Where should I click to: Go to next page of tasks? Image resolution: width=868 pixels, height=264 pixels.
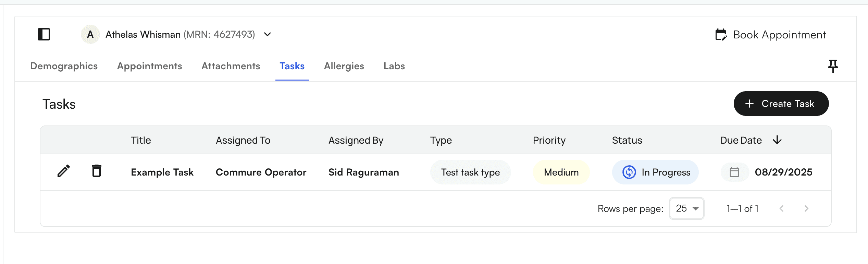click(806, 208)
